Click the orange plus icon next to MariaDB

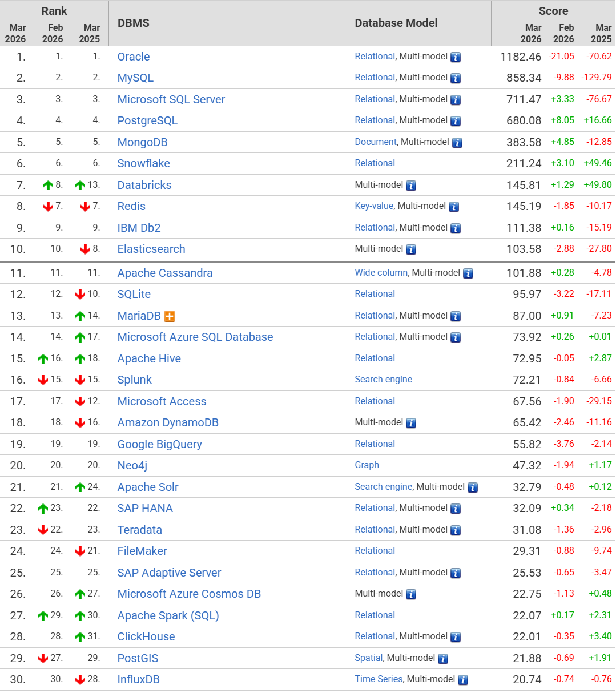pyautogui.click(x=170, y=316)
